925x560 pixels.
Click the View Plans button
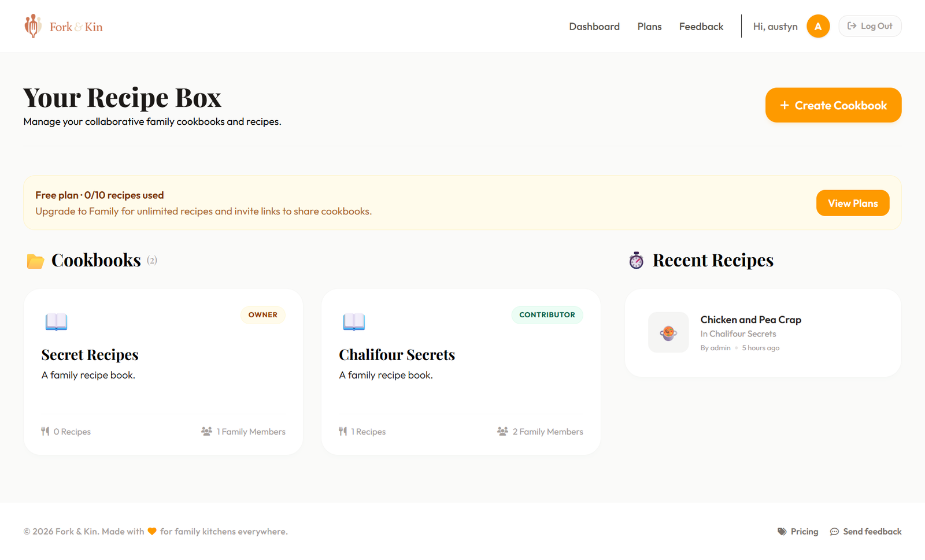(853, 203)
